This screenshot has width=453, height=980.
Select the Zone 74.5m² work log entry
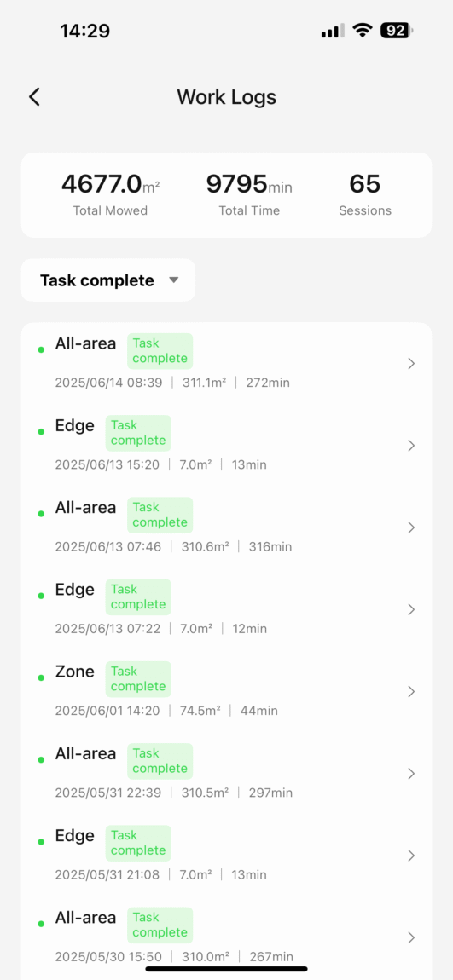[227, 691]
